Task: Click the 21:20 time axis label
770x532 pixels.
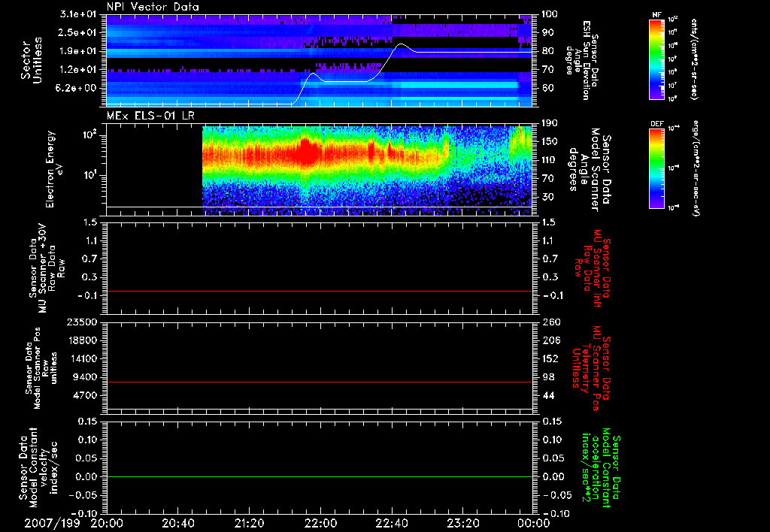Action: [x=249, y=524]
